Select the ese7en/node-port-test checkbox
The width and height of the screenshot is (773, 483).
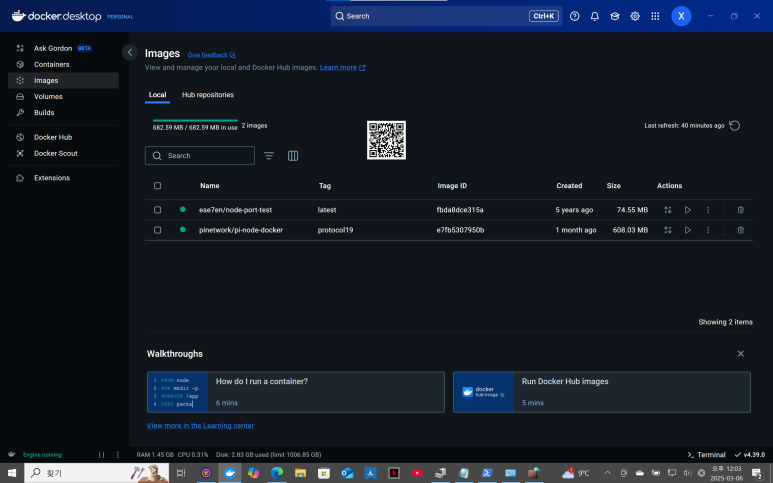pyautogui.click(x=157, y=210)
